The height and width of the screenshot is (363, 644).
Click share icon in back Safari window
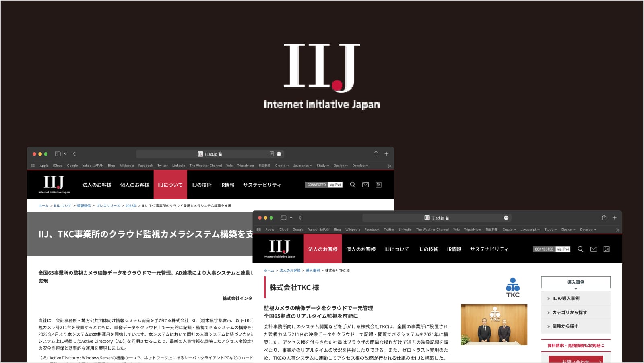pyautogui.click(x=376, y=154)
